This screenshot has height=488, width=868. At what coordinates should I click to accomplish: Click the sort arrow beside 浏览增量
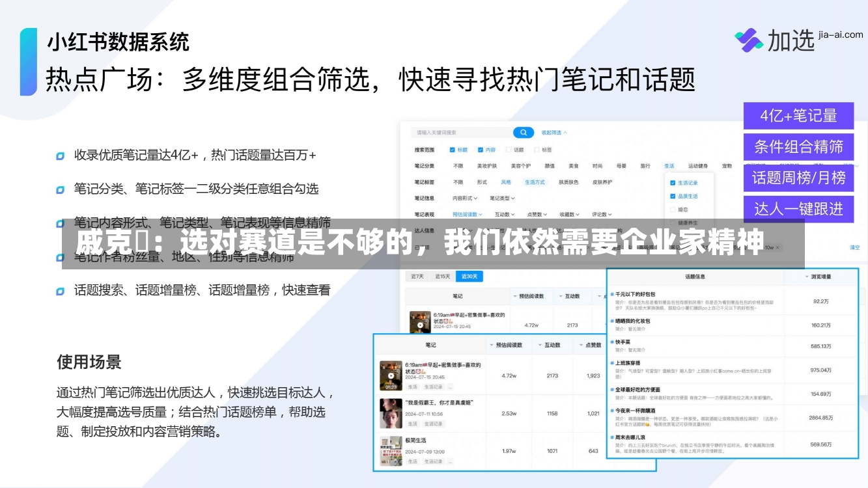[x=807, y=277]
